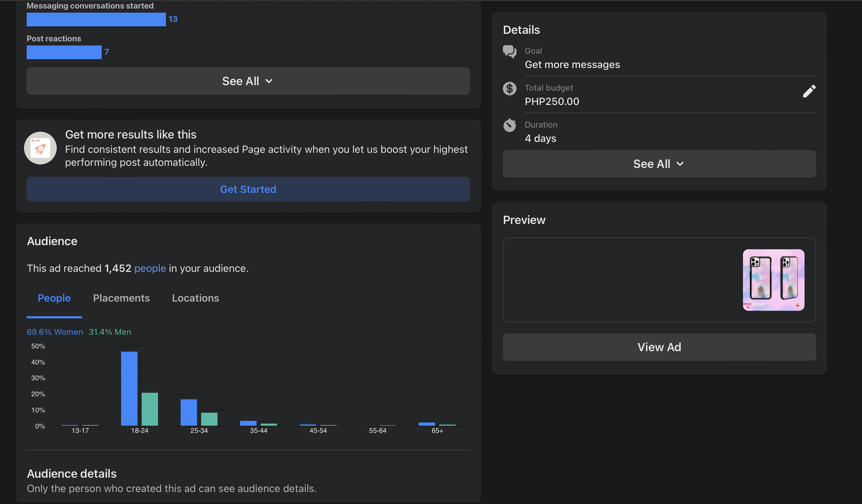Open the ad with View Ad button
The height and width of the screenshot is (504, 862).
click(659, 347)
